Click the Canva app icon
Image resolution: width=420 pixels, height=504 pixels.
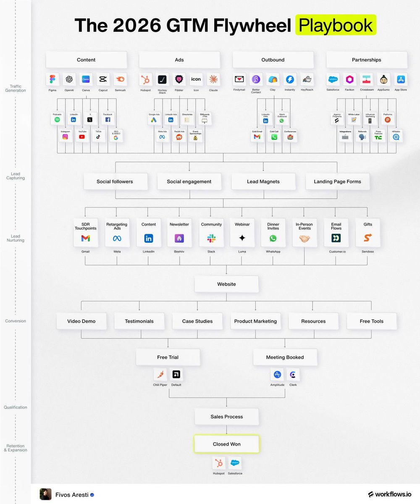86,79
